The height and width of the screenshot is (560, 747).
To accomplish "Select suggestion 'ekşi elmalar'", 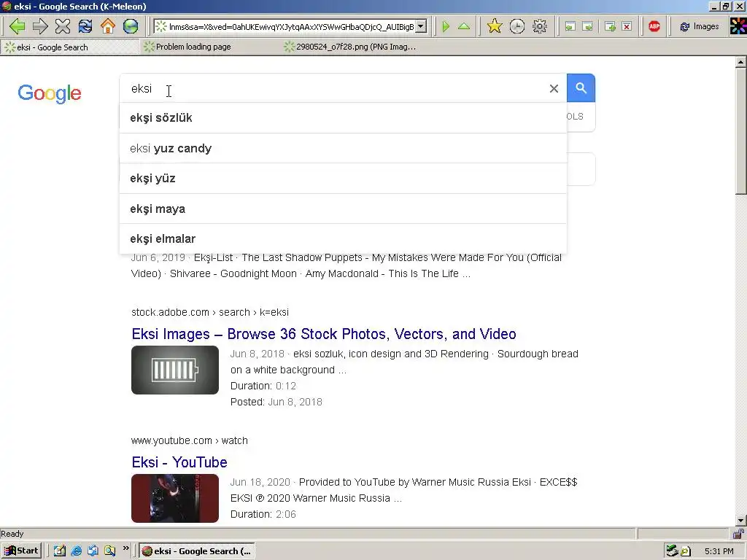I will [343, 239].
